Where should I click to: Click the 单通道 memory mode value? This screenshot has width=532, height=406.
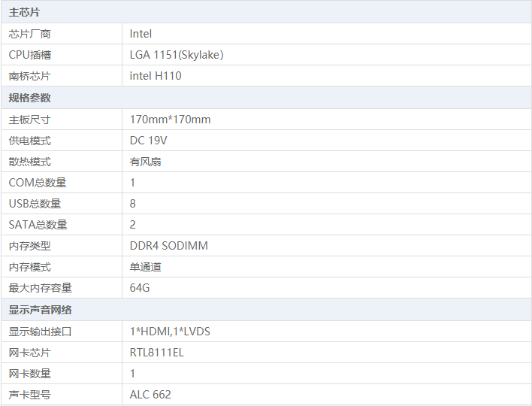145,267
